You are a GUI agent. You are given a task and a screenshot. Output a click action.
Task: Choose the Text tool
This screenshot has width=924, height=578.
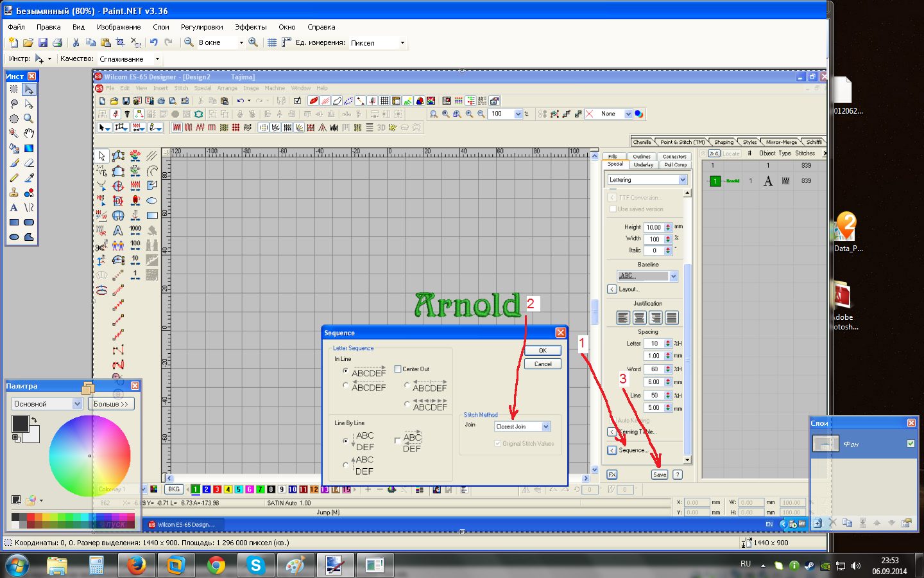(13, 207)
